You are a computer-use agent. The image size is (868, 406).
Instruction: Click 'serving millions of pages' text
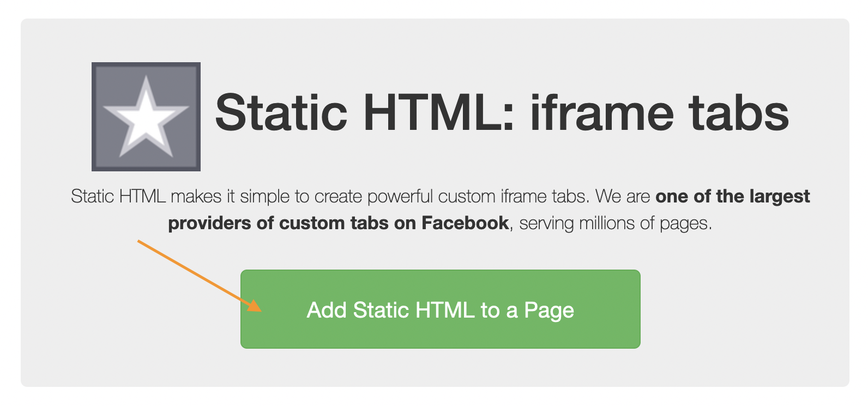616,223
